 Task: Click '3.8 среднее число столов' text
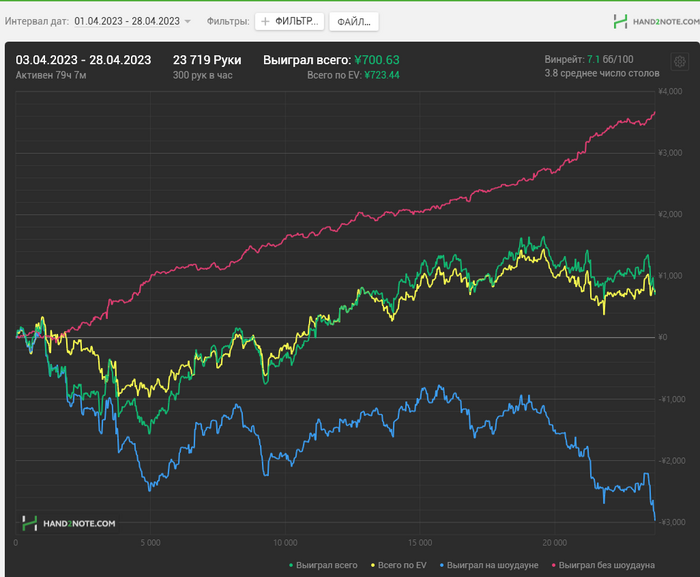602,73
